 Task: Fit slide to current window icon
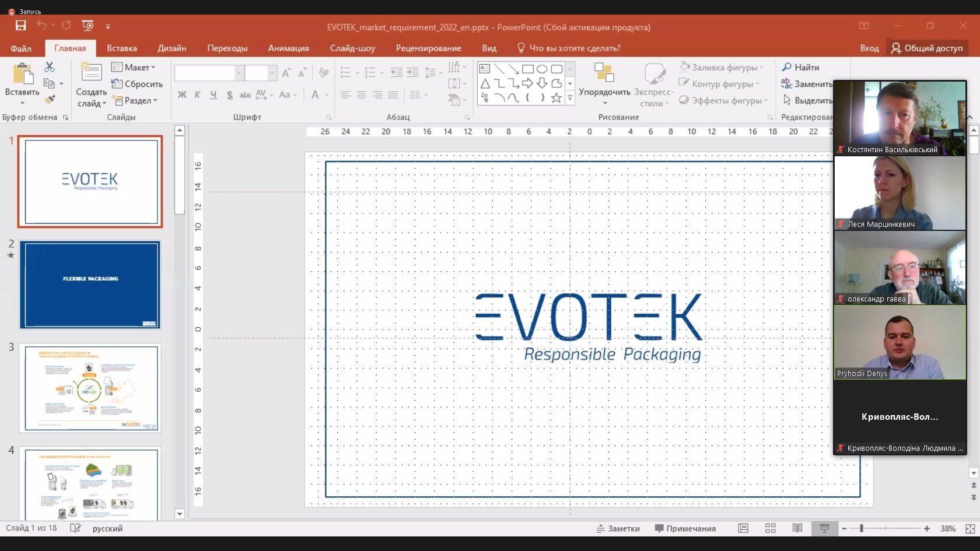(970, 528)
